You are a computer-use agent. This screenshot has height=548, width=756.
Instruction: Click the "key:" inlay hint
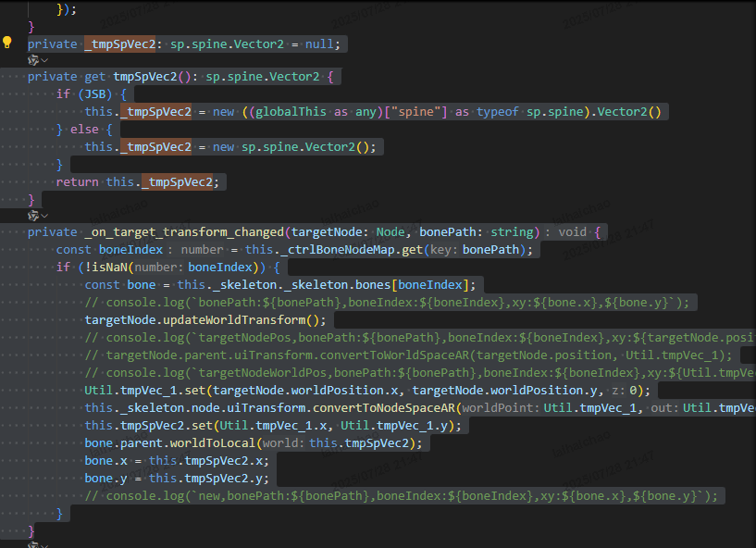[x=441, y=250]
